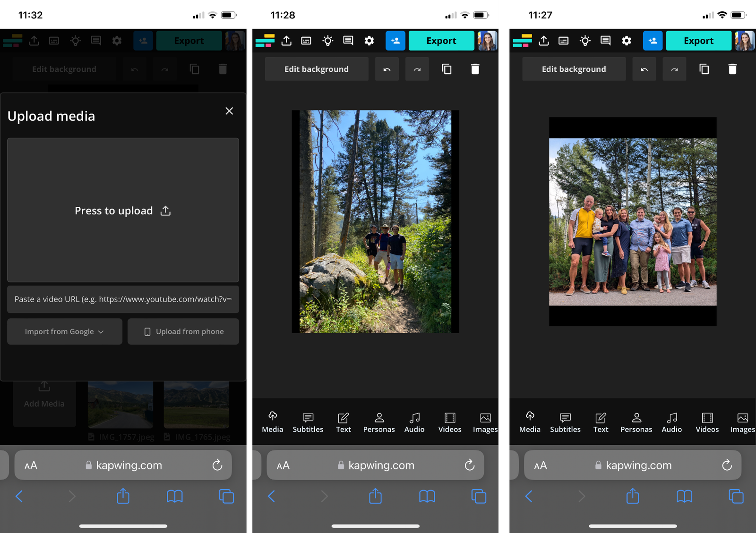The width and height of the screenshot is (756, 533).
Task: Open the comments panel
Action: tap(348, 41)
